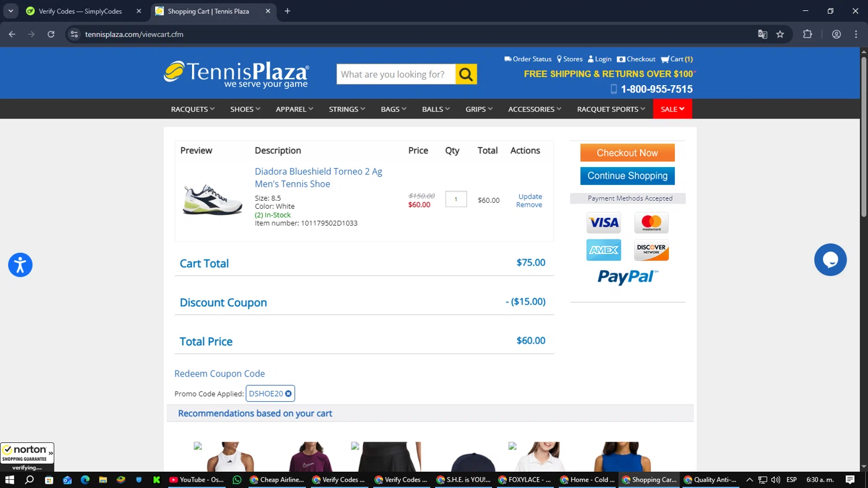The width and height of the screenshot is (868, 488).
Task: Click Redeem Coupon Code
Action: 219,374
